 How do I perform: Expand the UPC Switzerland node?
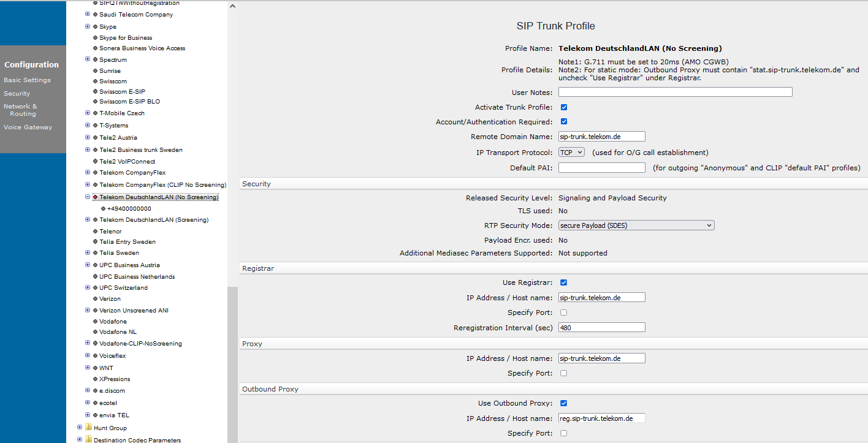88,287
